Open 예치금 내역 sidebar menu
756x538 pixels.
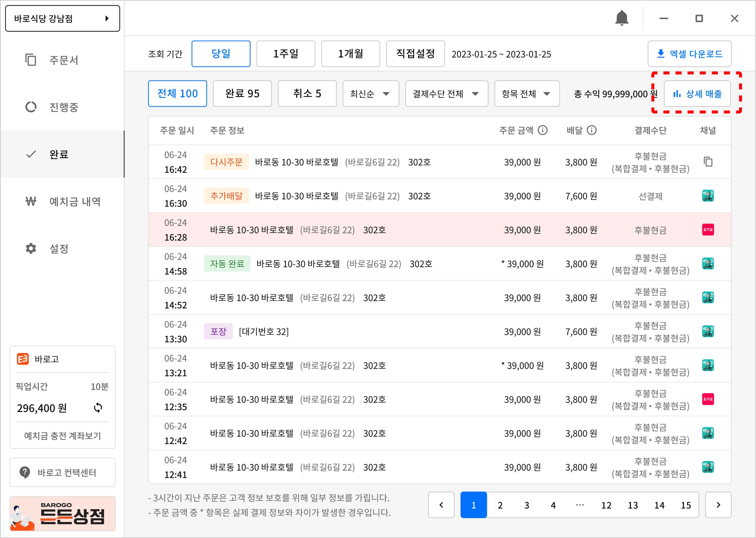(x=75, y=202)
